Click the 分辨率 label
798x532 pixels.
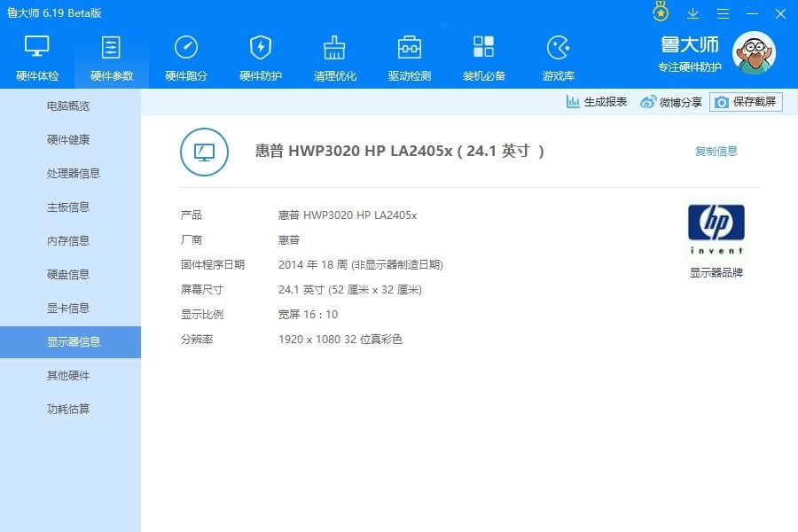point(197,339)
